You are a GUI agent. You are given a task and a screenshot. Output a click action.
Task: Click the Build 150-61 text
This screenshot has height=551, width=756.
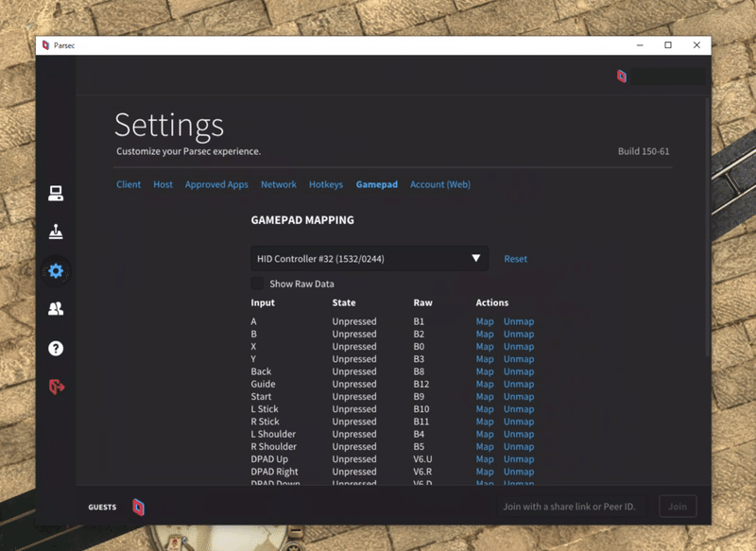(644, 151)
